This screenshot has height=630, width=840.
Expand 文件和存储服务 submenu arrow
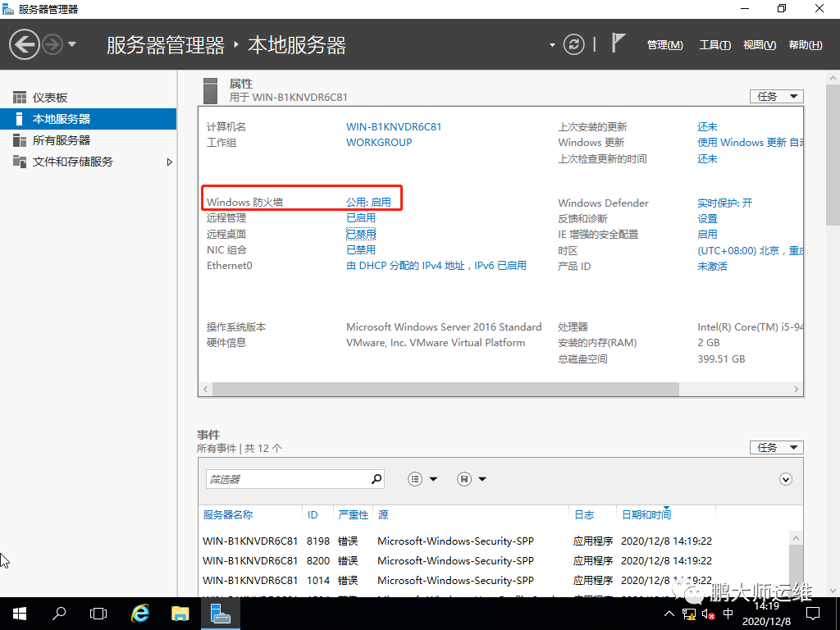pyautogui.click(x=169, y=162)
